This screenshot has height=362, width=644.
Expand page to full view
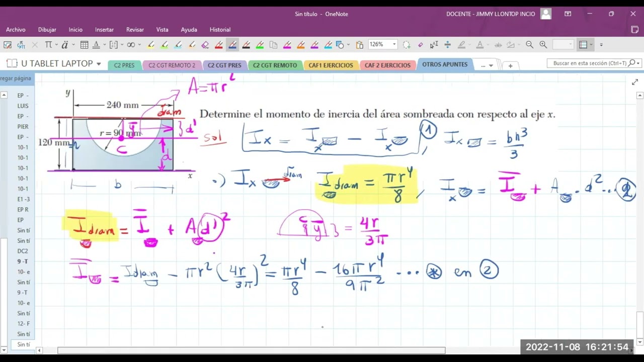634,82
